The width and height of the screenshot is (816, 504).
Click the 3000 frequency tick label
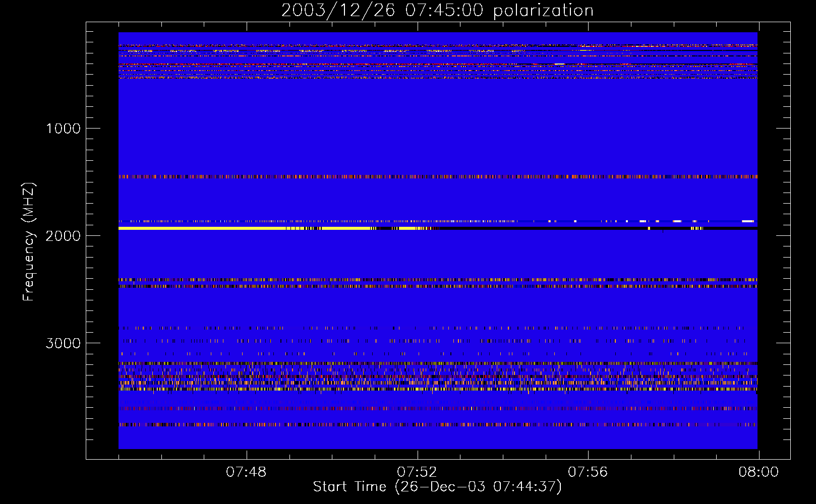pos(63,343)
